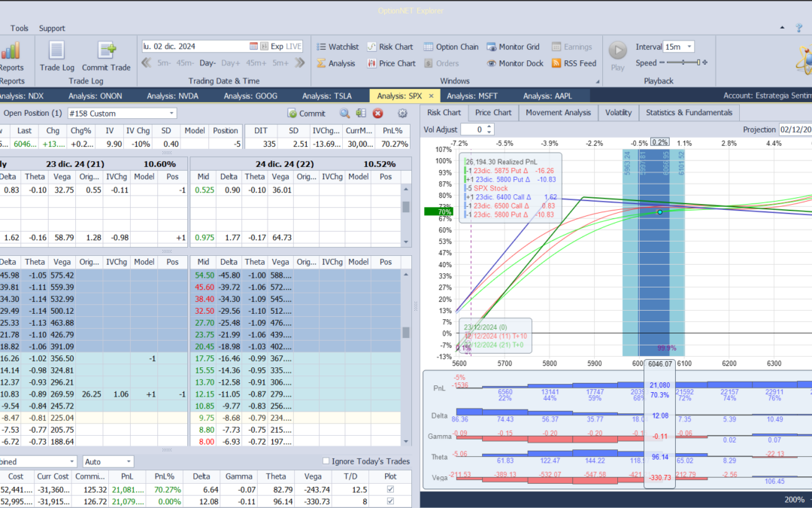Image resolution: width=812 pixels, height=508 pixels.
Task: Click the Day- time step button
Action: [208, 62]
